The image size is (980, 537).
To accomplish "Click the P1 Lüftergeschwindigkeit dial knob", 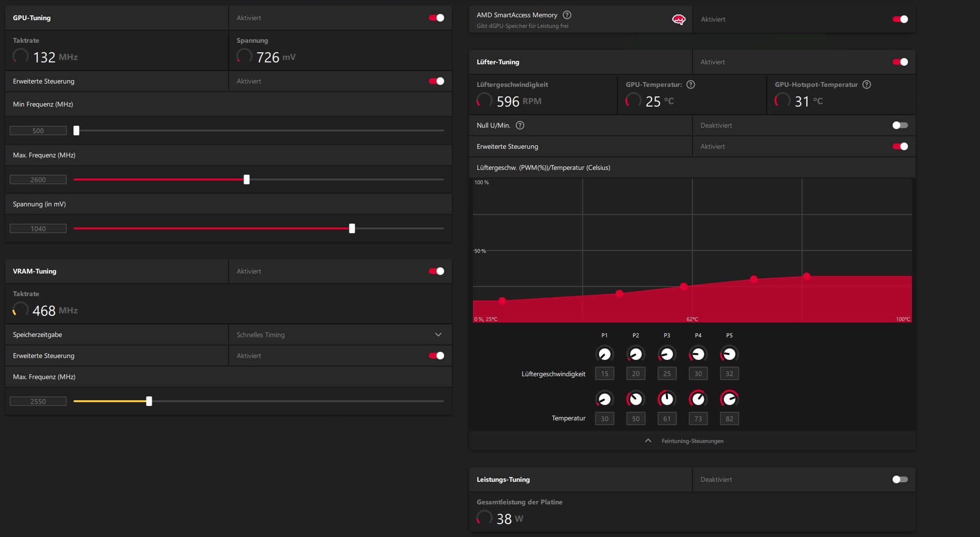I will (x=605, y=354).
